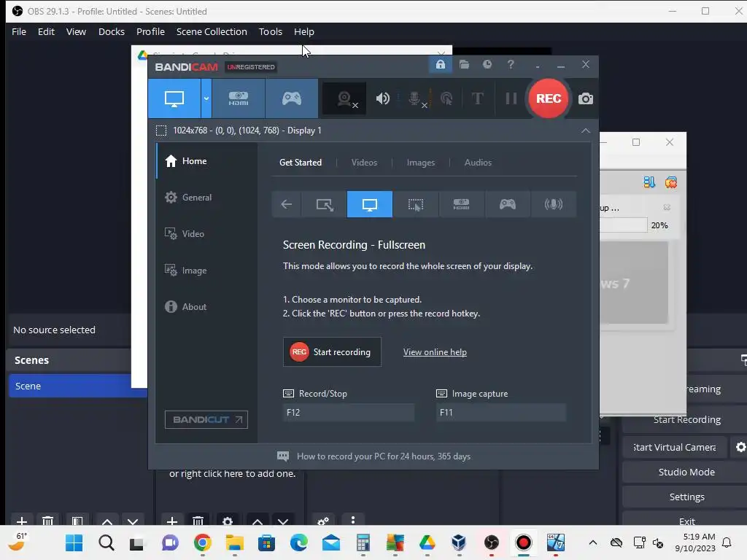Click the large red REC button
Screen dimensions: 747x560
pyautogui.click(x=549, y=98)
